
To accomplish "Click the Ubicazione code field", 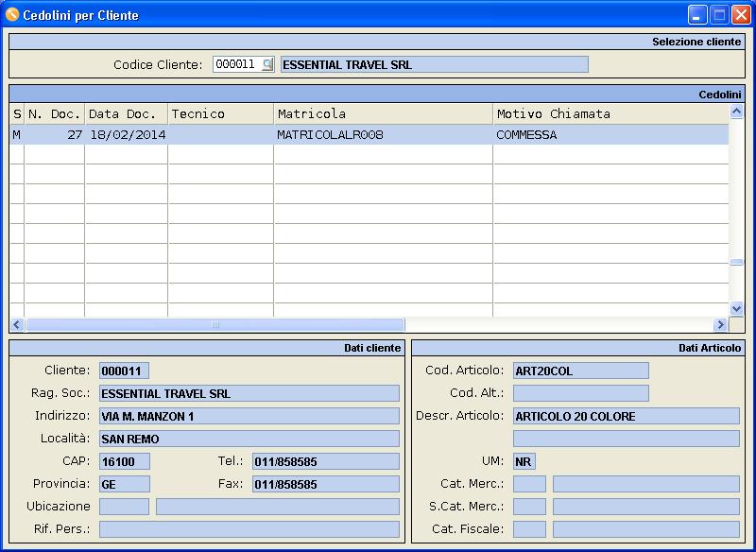I will (125, 507).
